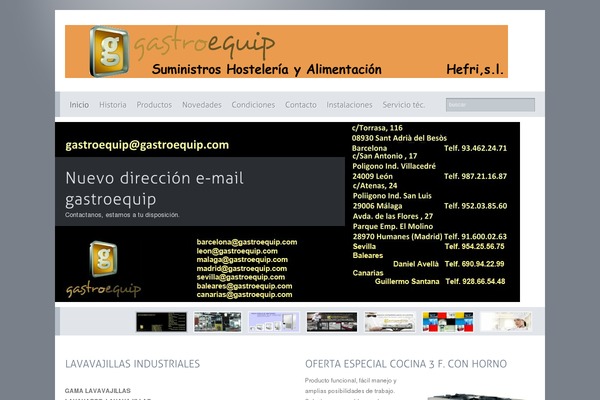Open the Inicio menu item

79,105
